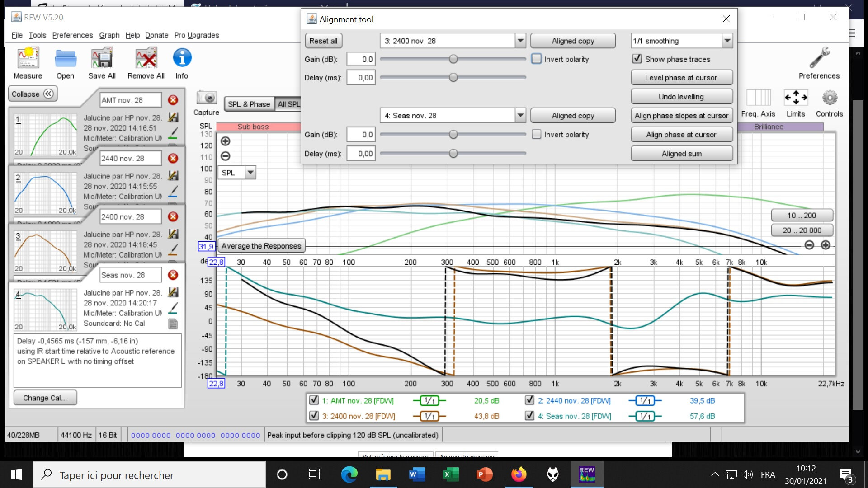Open the 1/1 smoothing dropdown

click(727, 41)
